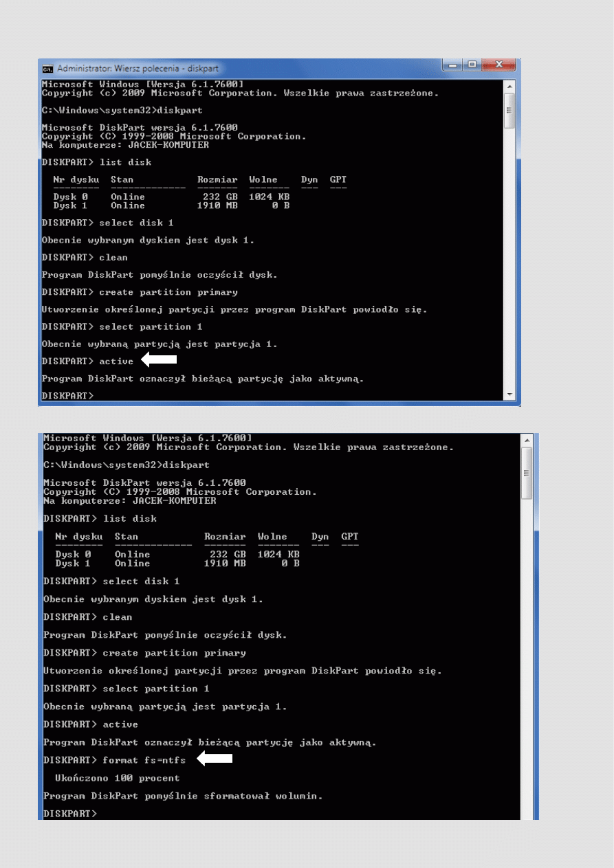Click final DISKPART> prompt after the formatting message
Image resolution: width=614 pixels, height=868 pixels.
point(70,814)
